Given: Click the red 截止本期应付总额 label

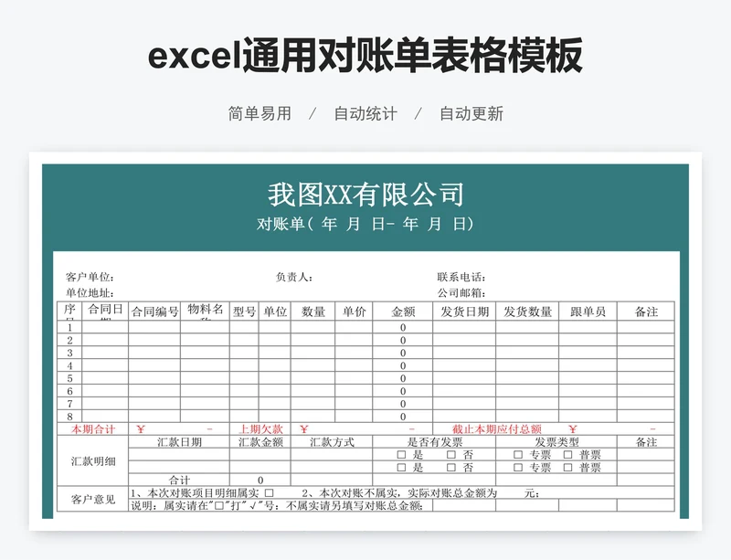Looking at the screenshot, I should click(496, 429).
